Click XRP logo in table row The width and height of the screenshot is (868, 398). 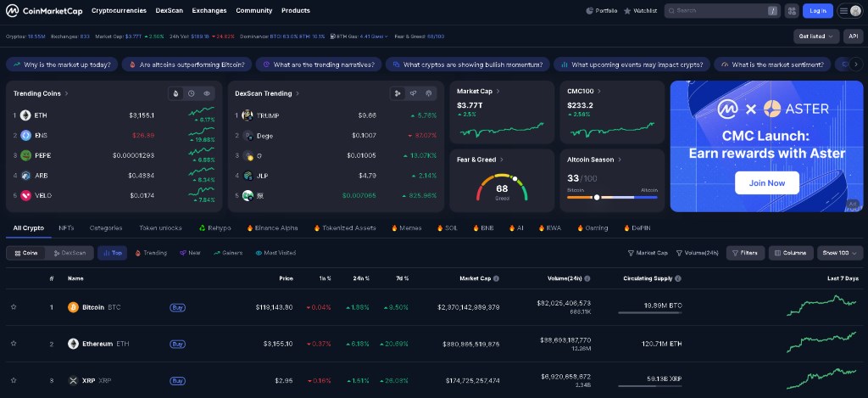pos(73,380)
